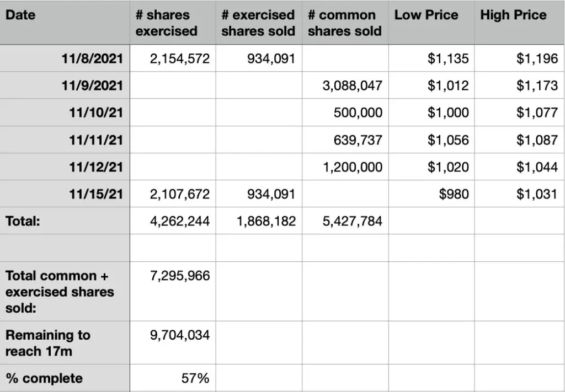Click the 3,088,047 common shares cell

(x=352, y=86)
